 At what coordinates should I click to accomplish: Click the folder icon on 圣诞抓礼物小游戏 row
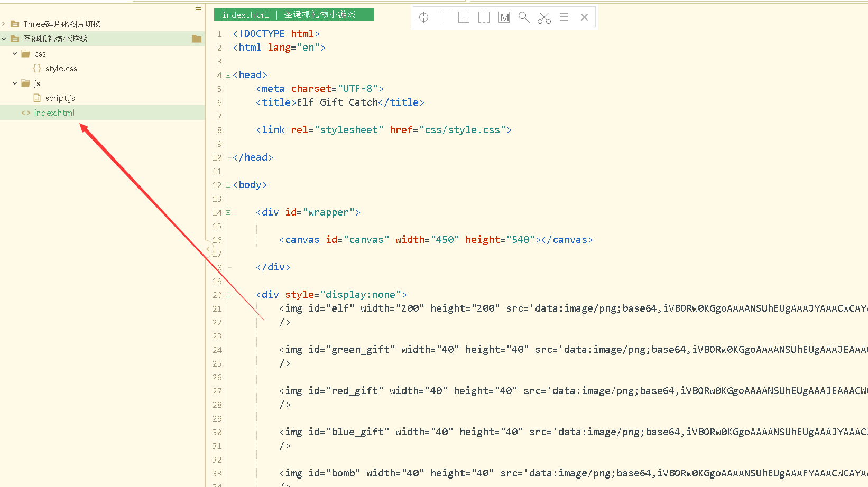point(197,39)
